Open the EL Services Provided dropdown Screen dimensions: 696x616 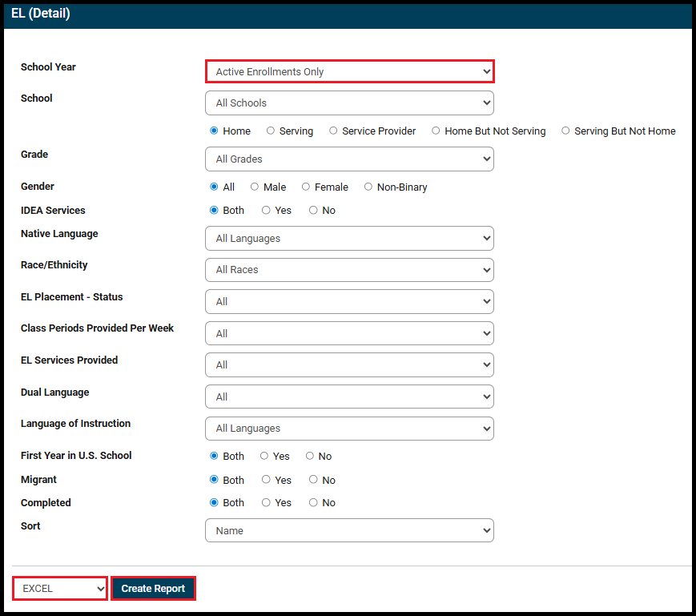tap(349, 364)
